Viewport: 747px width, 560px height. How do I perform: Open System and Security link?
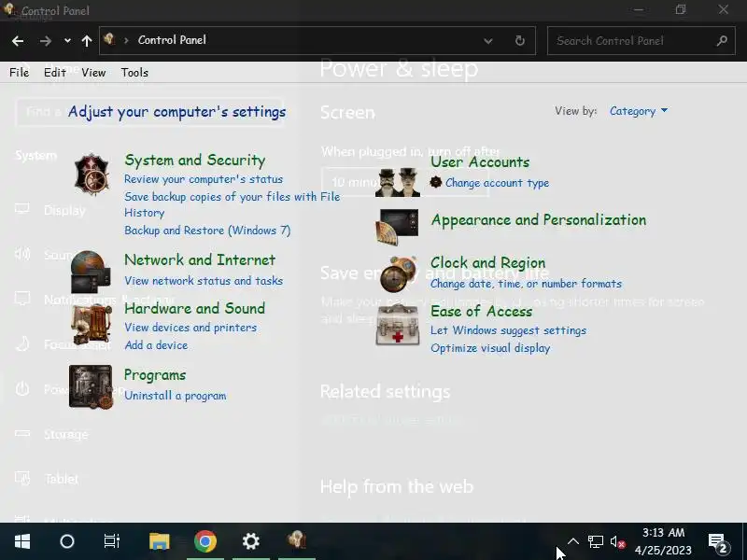[x=195, y=161]
